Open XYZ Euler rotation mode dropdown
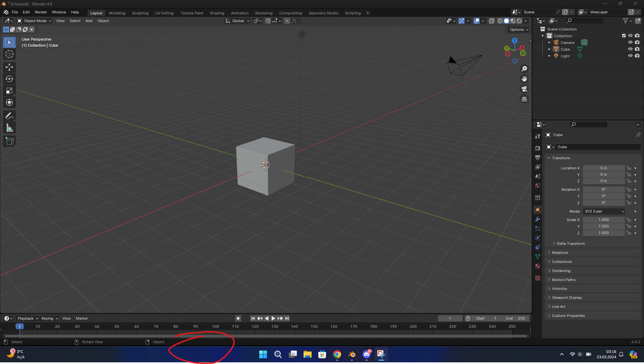Image resolution: width=644 pixels, height=364 pixels. point(604,211)
